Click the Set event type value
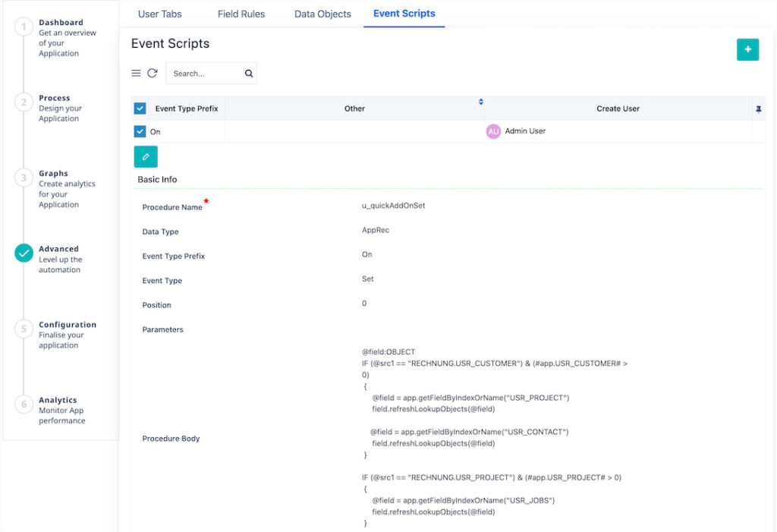The width and height of the screenshot is (777, 532). pos(368,279)
